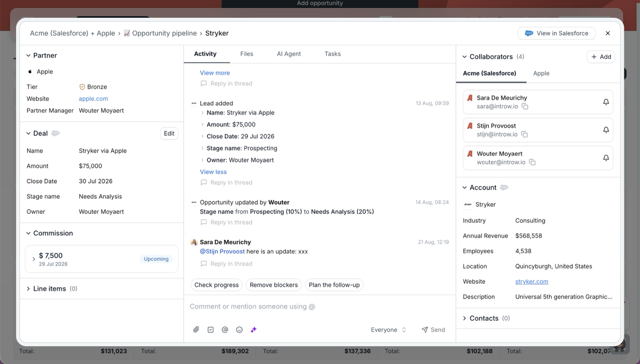
Task: Copy wouter@introw.io email address
Action: tap(532, 162)
